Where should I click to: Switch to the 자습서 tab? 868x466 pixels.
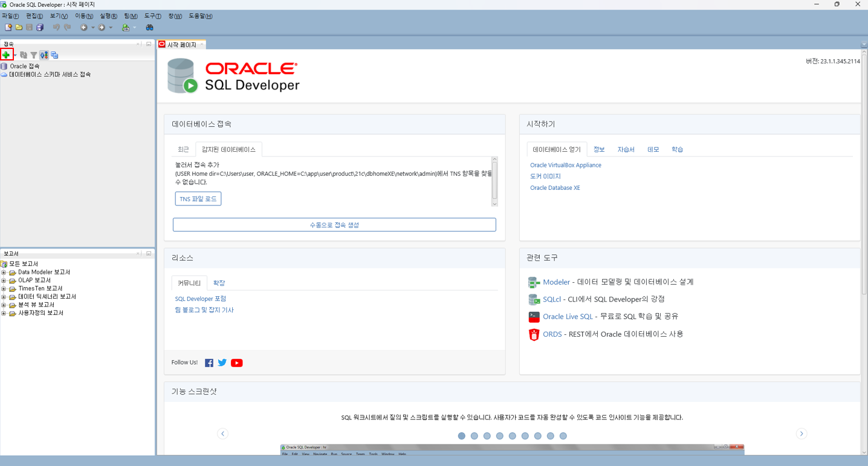click(x=626, y=149)
